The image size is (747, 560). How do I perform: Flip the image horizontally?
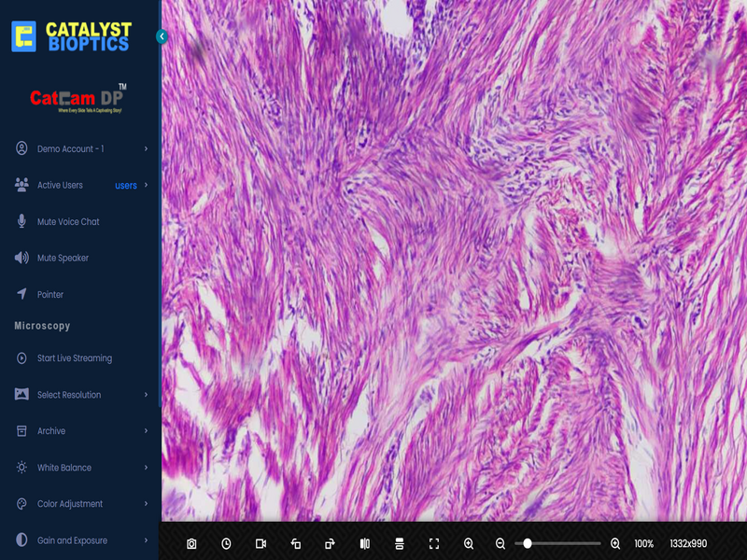pos(365,543)
